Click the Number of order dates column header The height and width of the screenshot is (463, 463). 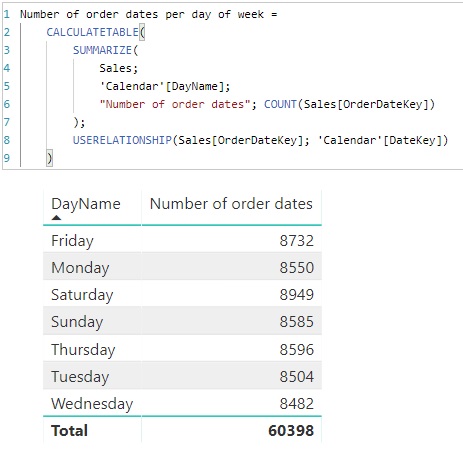coord(231,204)
